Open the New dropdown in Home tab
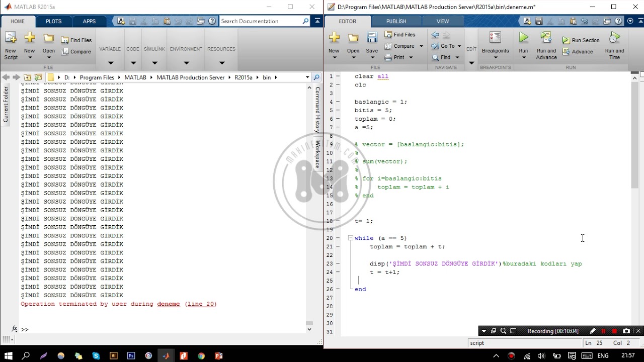The width and height of the screenshot is (644, 362). (x=30, y=57)
